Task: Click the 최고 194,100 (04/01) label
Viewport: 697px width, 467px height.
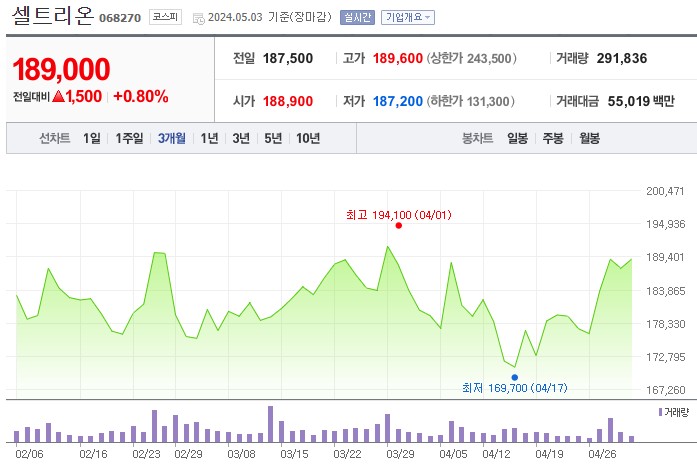Action: (x=399, y=215)
